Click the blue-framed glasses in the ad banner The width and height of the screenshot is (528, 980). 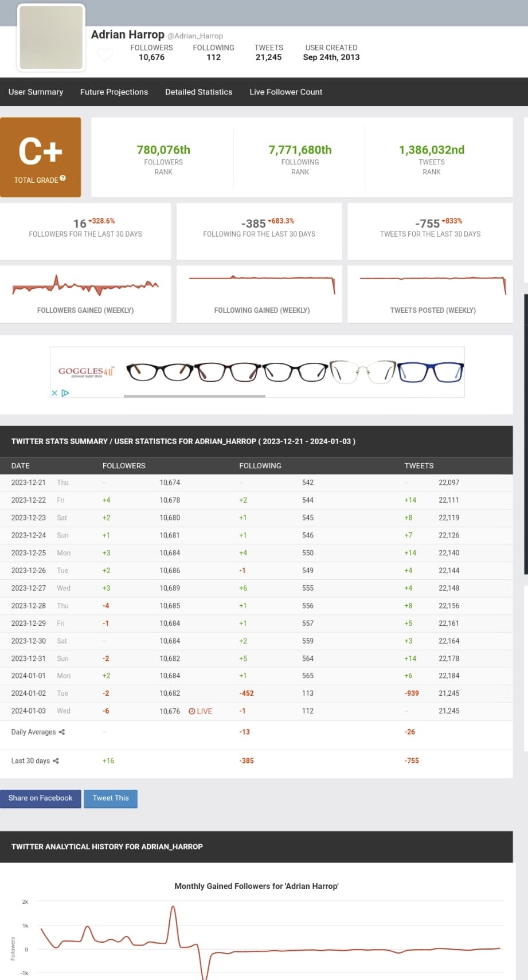coord(430,372)
